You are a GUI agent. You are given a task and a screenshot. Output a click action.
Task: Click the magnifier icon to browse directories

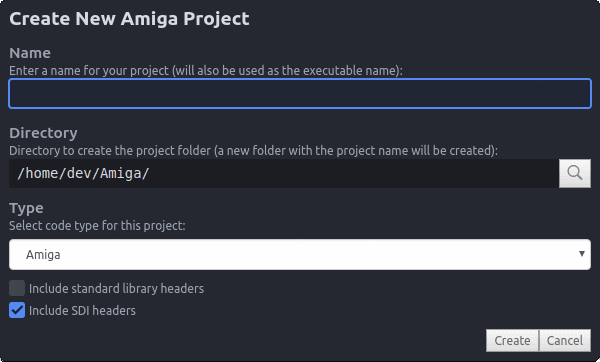click(575, 173)
